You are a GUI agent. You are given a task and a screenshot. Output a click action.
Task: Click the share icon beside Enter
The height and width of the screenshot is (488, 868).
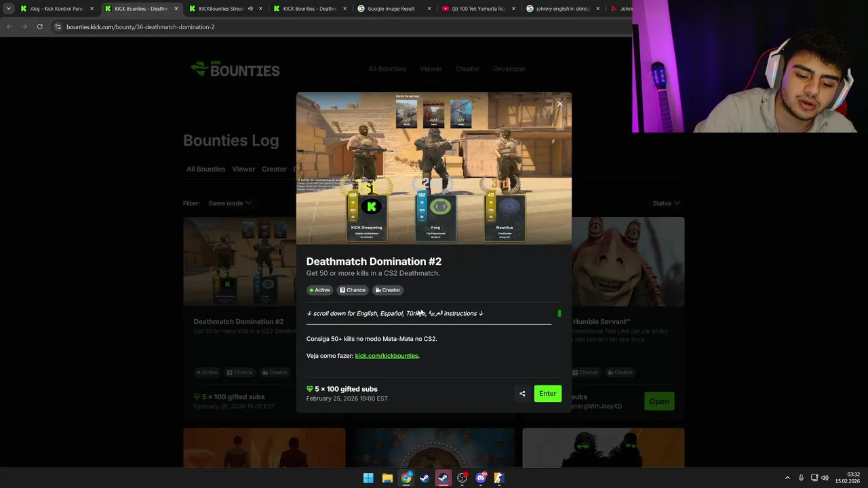click(x=522, y=393)
